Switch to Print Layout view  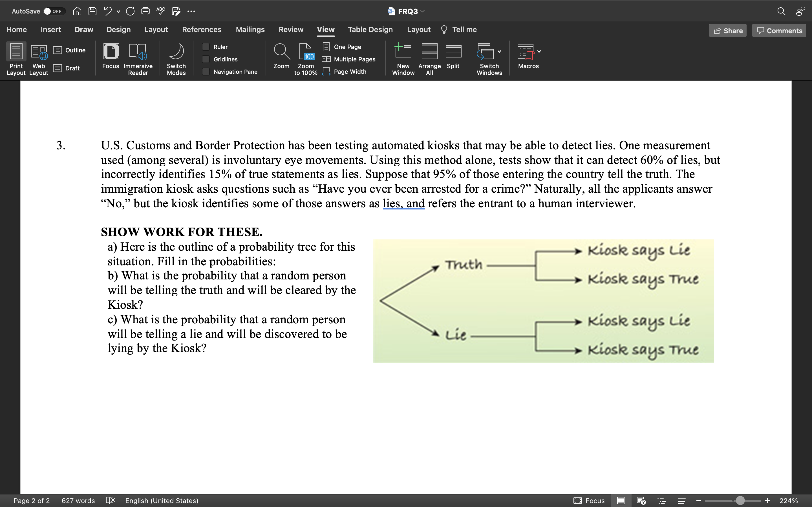16,59
